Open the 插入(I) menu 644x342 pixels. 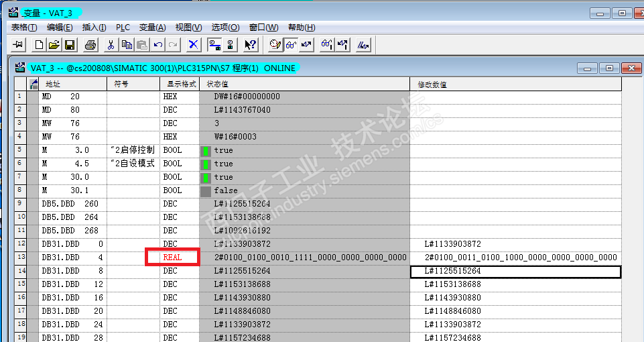(x=94, y=27)
